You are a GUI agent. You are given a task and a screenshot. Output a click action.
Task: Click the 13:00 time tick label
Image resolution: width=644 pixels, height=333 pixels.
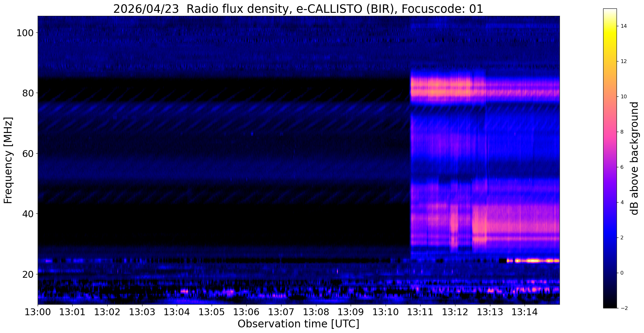coord(38,312)
